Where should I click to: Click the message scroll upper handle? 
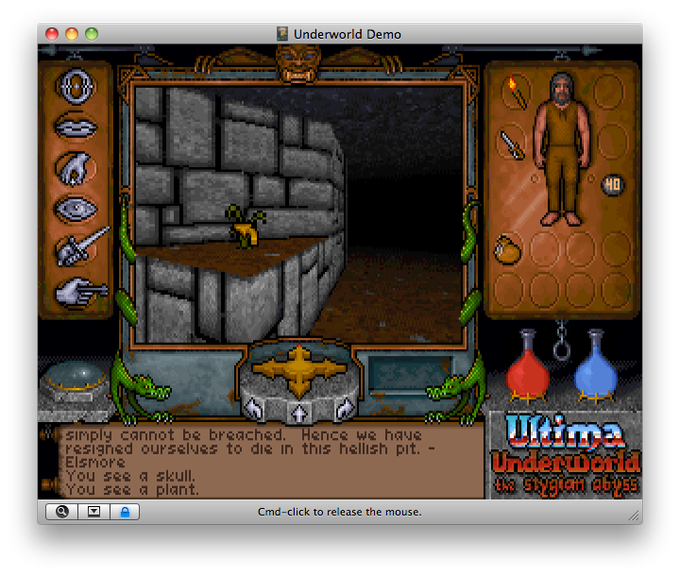pos(48,434)
